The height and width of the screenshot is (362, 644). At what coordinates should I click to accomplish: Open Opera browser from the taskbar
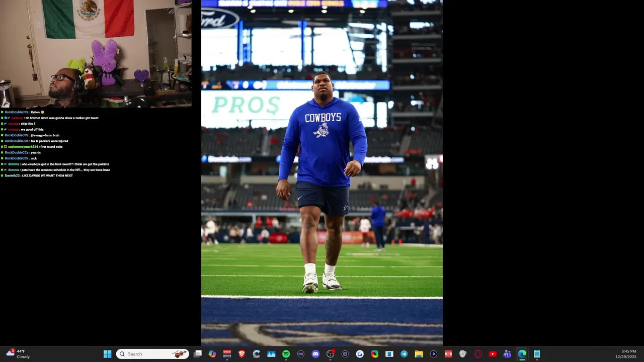[478, 354]
